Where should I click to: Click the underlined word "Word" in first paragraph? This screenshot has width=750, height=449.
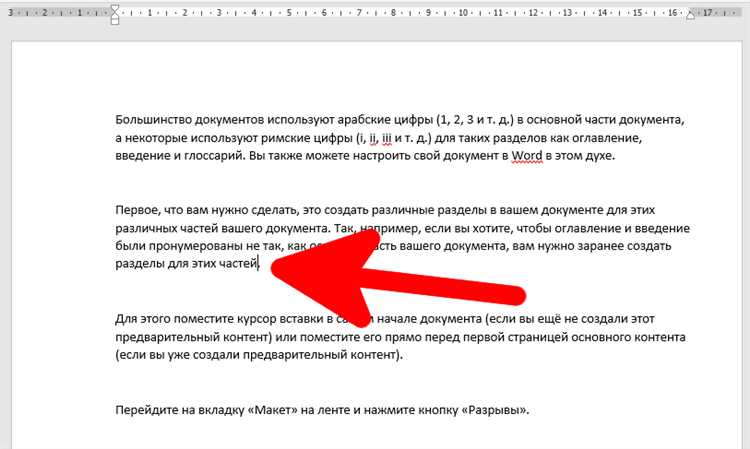pyautogui.click(x=527, y=156)
